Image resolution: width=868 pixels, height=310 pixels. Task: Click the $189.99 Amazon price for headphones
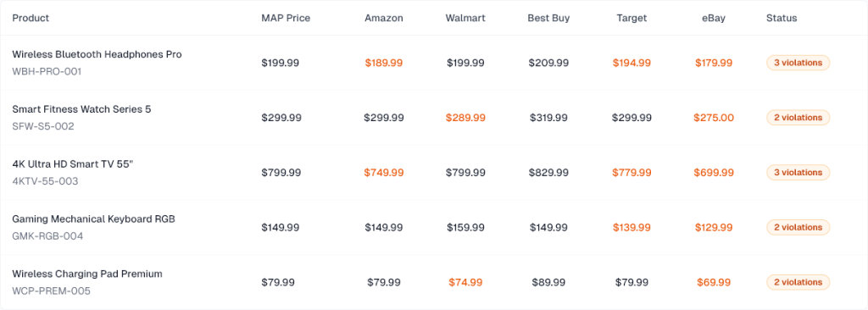click(x=384, y=63)
